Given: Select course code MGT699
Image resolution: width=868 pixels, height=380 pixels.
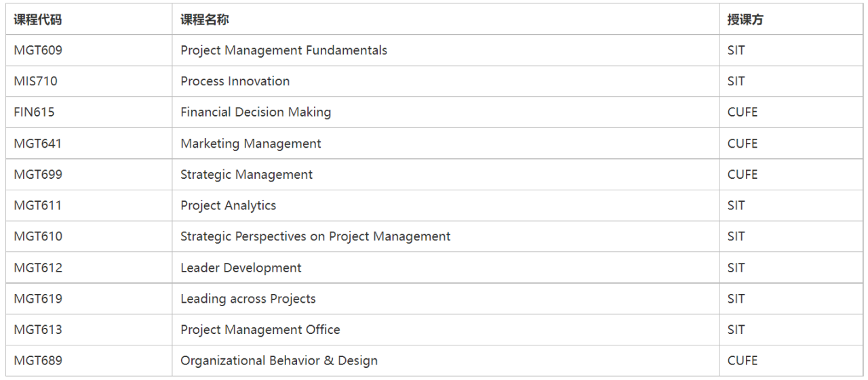Looking at the screenshot, I should (x=38, y=175).
